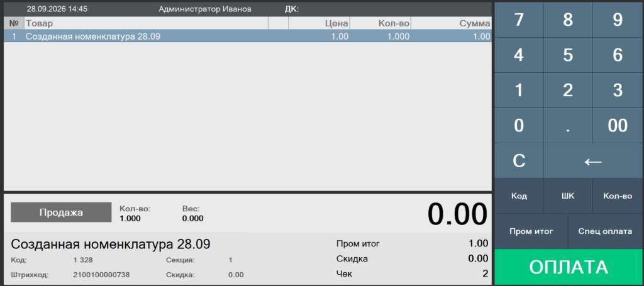The image size is (644, 286).
Task: Click the Цена column header
Action: 319,23
